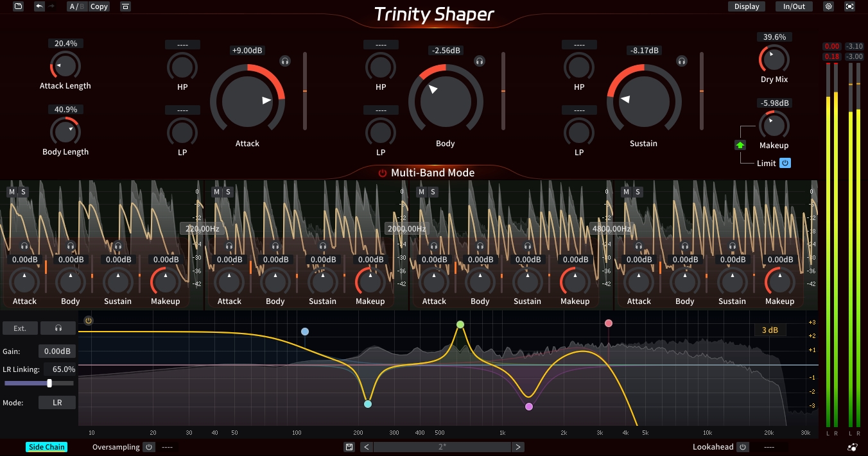868x456 pixels.
Task: Click the first band's Sustain headphone icon
Action: click(x=118, y=246)
